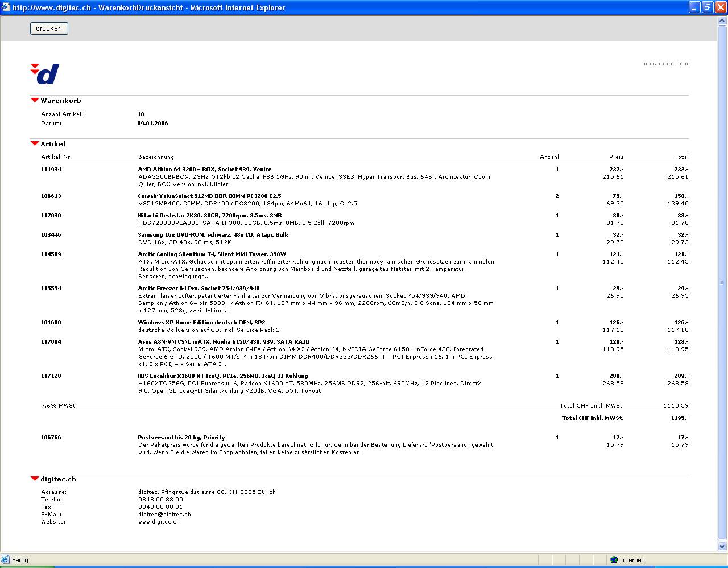Click Windows XP Home Edition item title
This screenshot has width=728, height=568.
[201, 323]
